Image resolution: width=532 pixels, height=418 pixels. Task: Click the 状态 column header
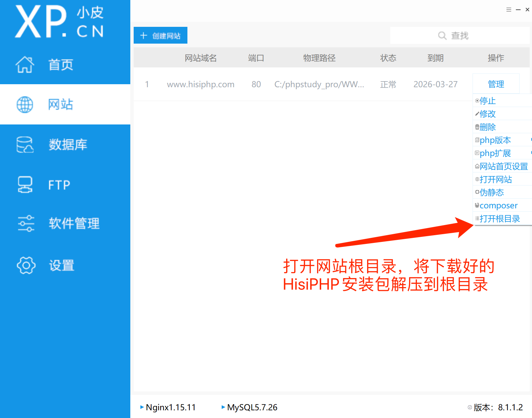point(388,58)
